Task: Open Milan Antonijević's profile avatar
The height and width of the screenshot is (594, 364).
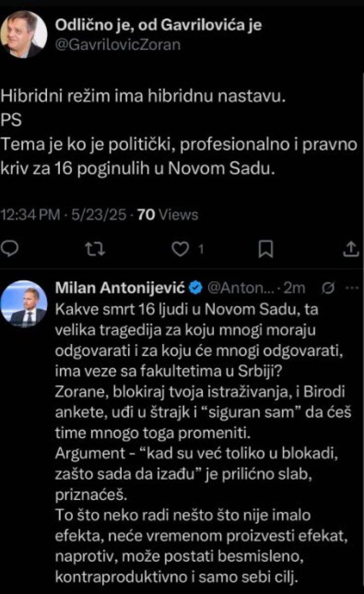Action: [24, 303]
